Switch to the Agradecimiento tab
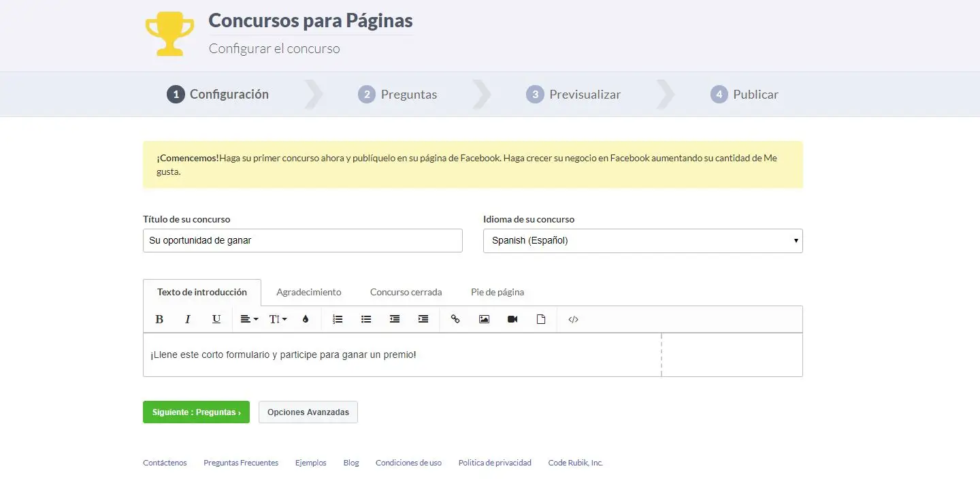 [x=308, y=292]
